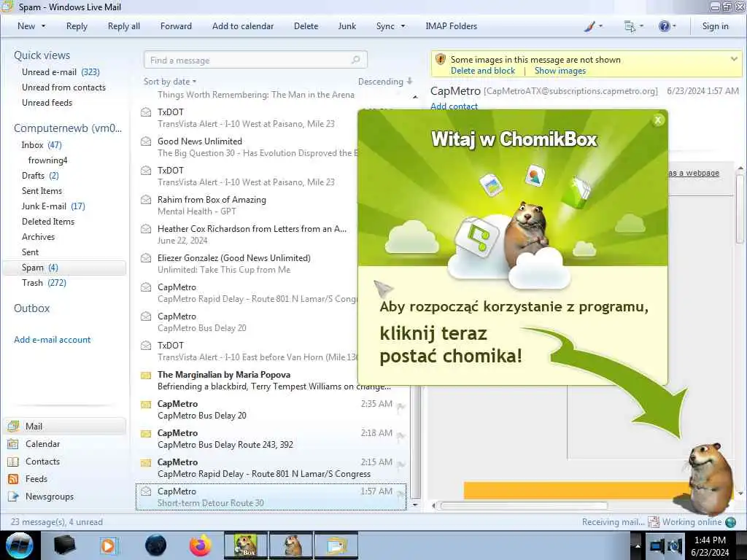Screen dimensions: 747x560
Task: Click message list scroll down arrow
Action: [415, 505]
